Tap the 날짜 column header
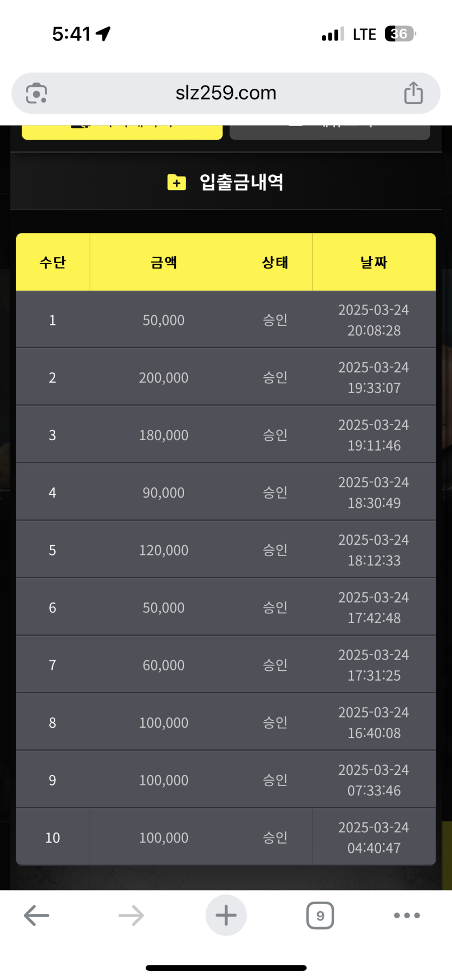Viewport: 452px width, 980px height. (374, 263)
